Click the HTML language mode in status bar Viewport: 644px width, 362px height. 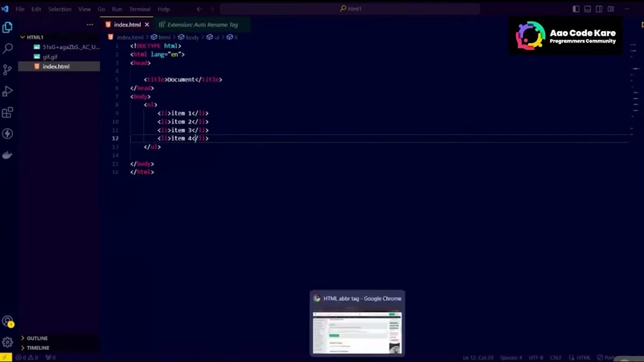583,357
